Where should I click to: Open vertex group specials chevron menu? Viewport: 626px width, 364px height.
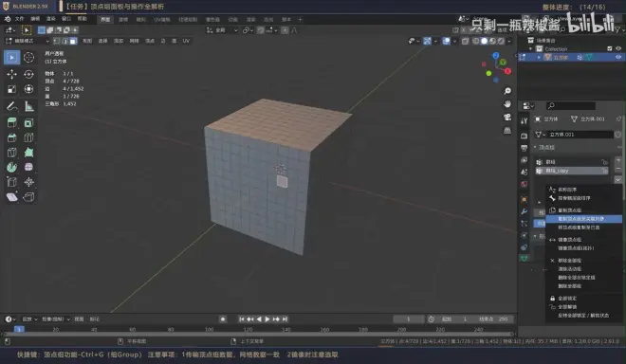[618, 179]
